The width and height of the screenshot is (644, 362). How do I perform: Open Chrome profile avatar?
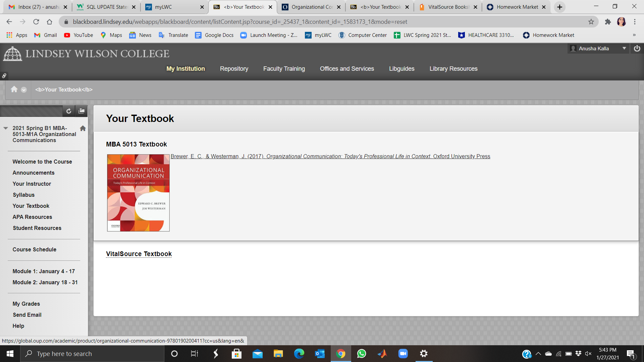point(622,22)
